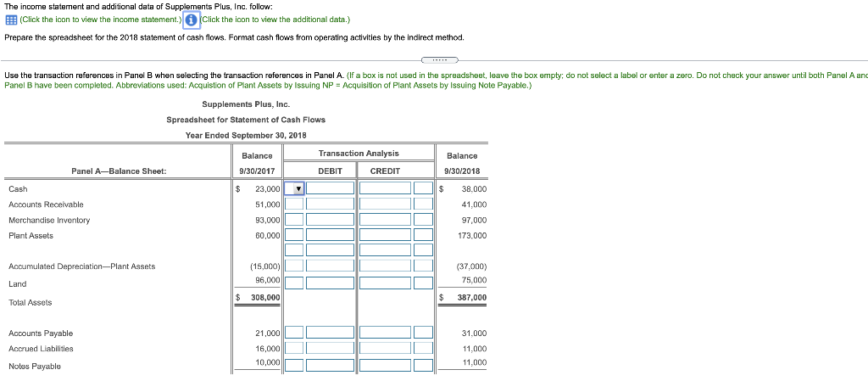Click the 'Supplements Plus, Inc.' spreadsheet title
The width and height of the screenshot is (868, 381).
[246, 104]
